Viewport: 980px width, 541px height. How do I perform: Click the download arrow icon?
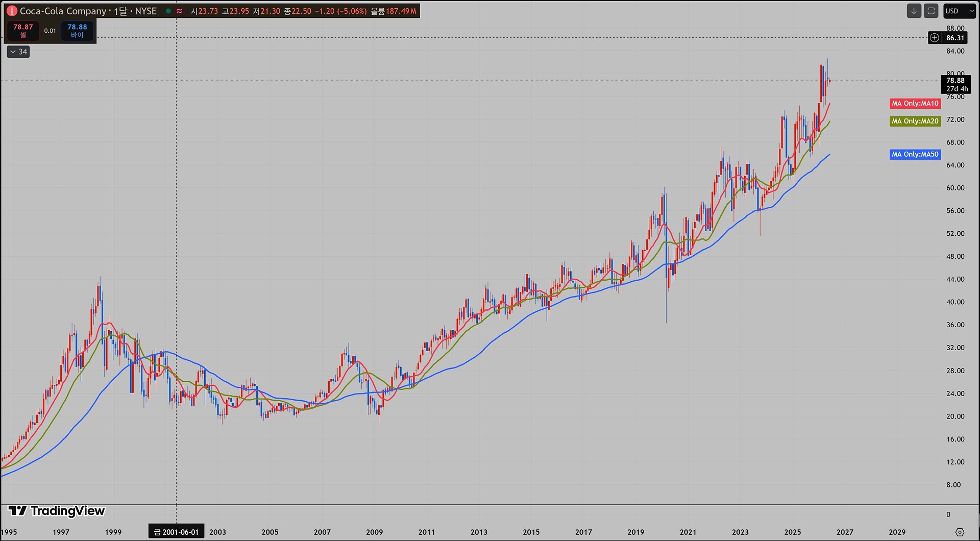[914, 11]
